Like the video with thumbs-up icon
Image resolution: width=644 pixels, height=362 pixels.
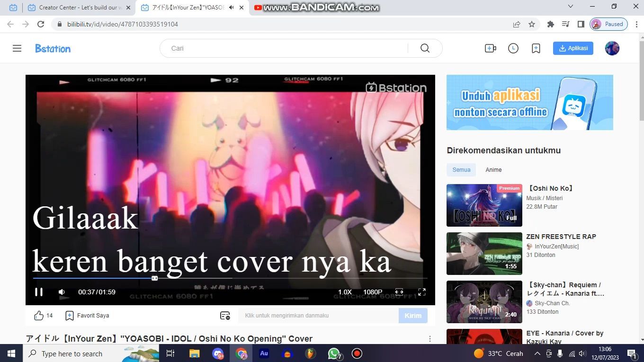39,316
